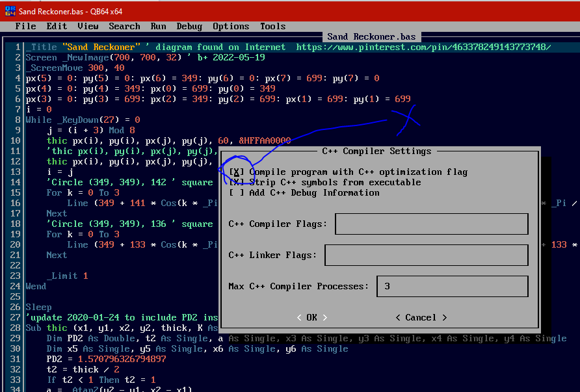Open the Search menu

124,26
